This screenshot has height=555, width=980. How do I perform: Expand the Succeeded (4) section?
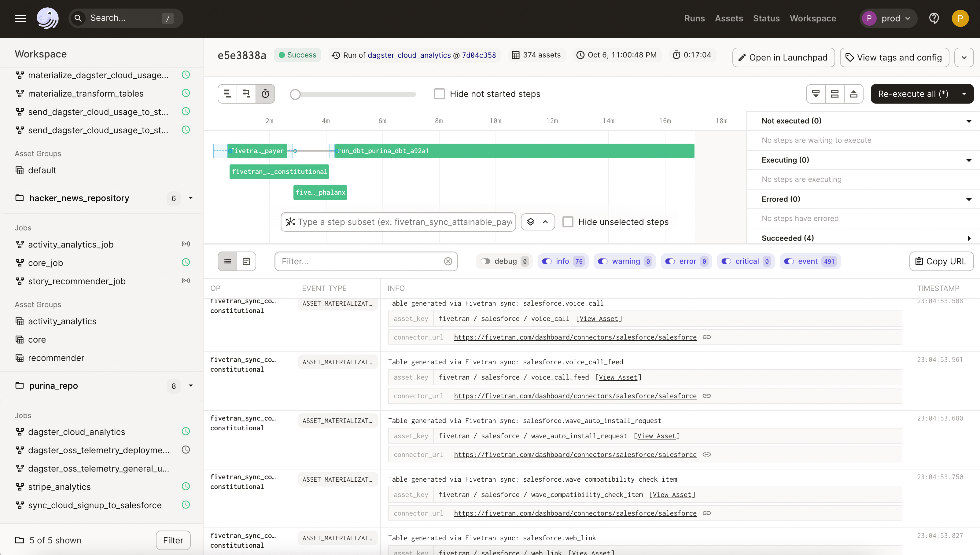pos(969,238)
